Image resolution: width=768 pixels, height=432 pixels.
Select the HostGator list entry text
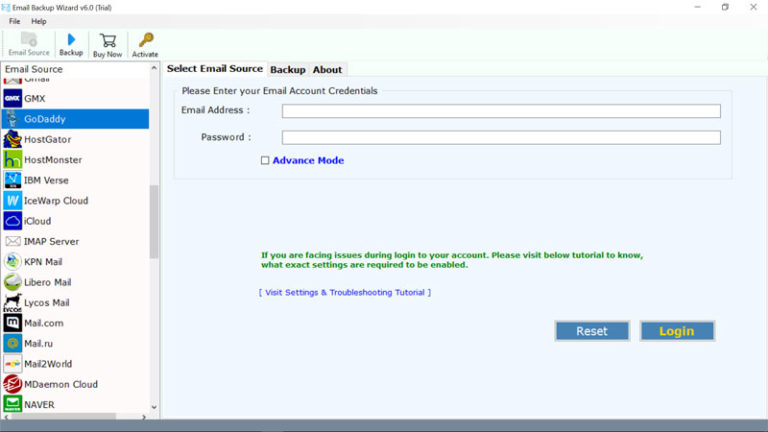[48, 140]
